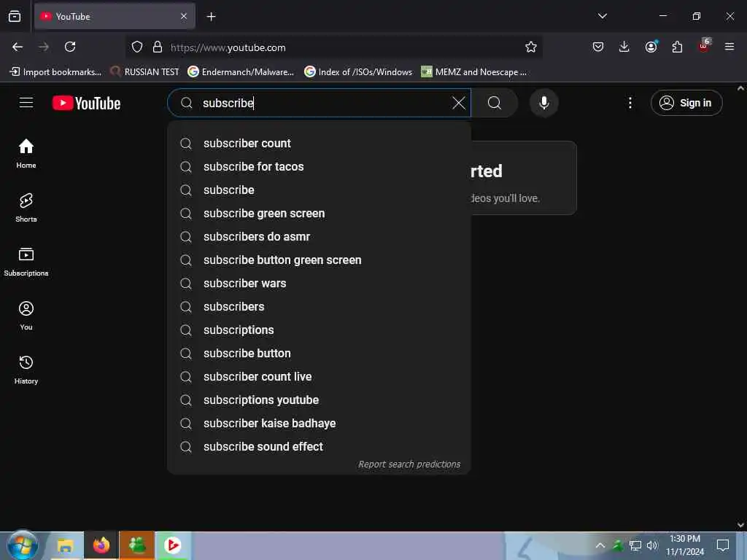Switch to Firefox in the taskbar
747x560 pixels.
(x=101, y=545)
